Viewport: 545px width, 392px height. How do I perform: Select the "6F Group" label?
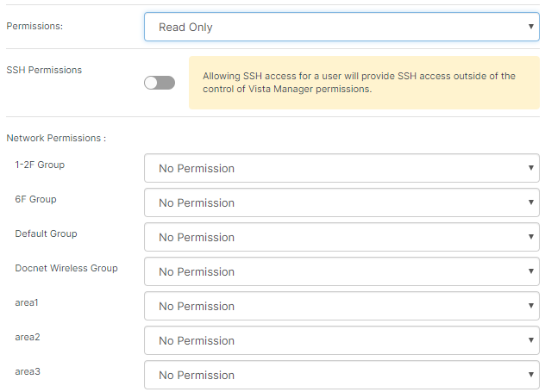35,199
